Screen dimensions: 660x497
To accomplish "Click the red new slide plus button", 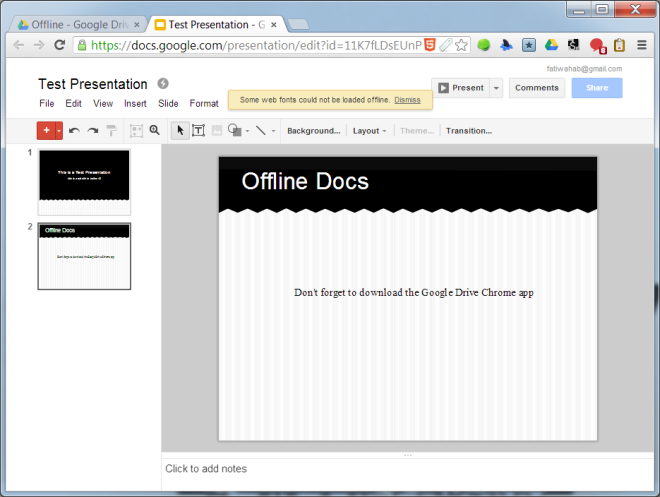I will [46, 131].
